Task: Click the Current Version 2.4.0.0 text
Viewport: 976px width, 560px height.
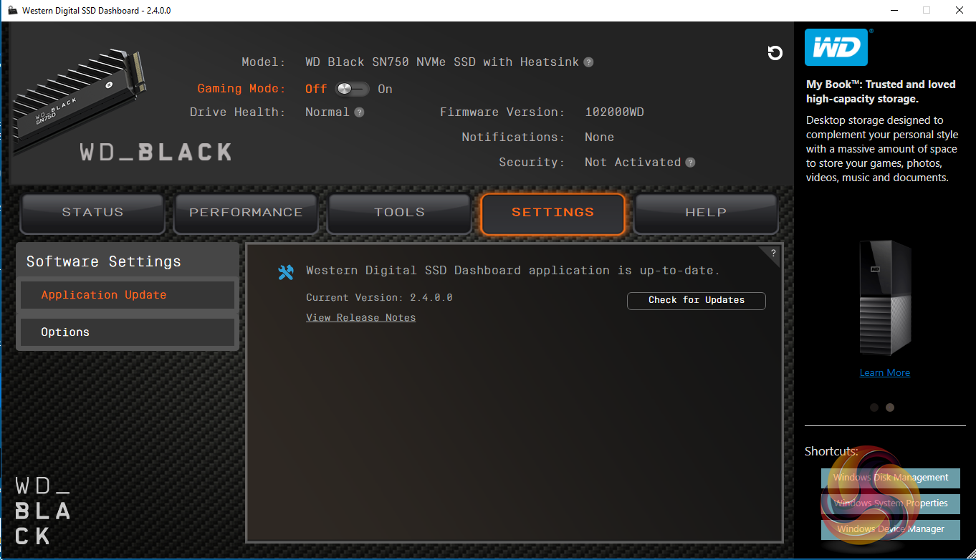Action: (x=379, y=298)
